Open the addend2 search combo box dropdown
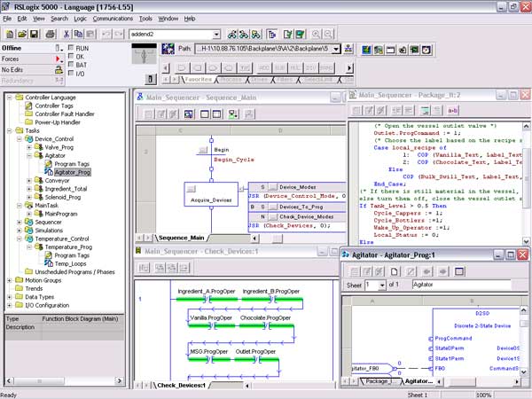The height and width of the screenshot is (399, 532). tap(216, 35)
